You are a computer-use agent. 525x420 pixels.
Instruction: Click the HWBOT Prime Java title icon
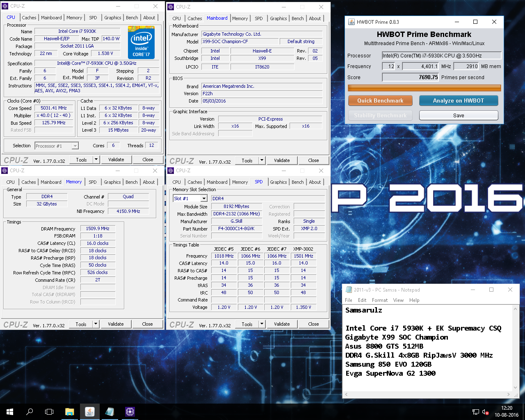coord(352,22)
